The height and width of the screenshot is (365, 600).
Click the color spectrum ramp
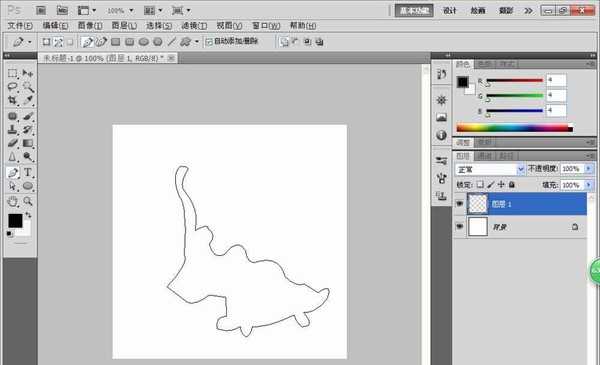pos(515,128)
